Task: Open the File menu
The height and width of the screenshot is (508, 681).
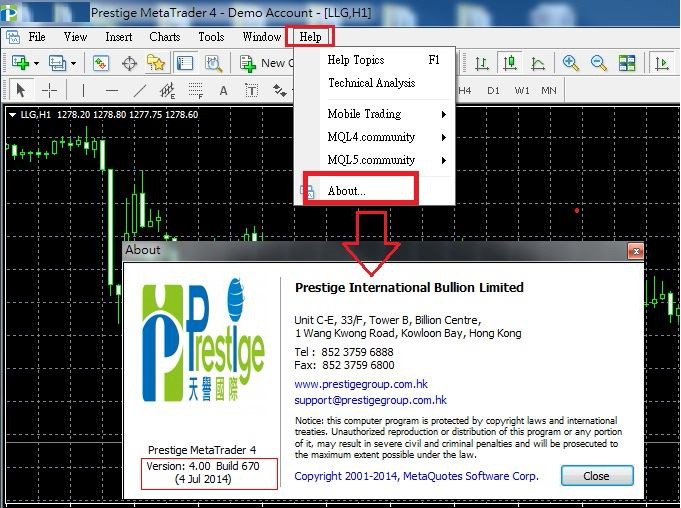Action: pyautogui.click(x=37, y=37)
